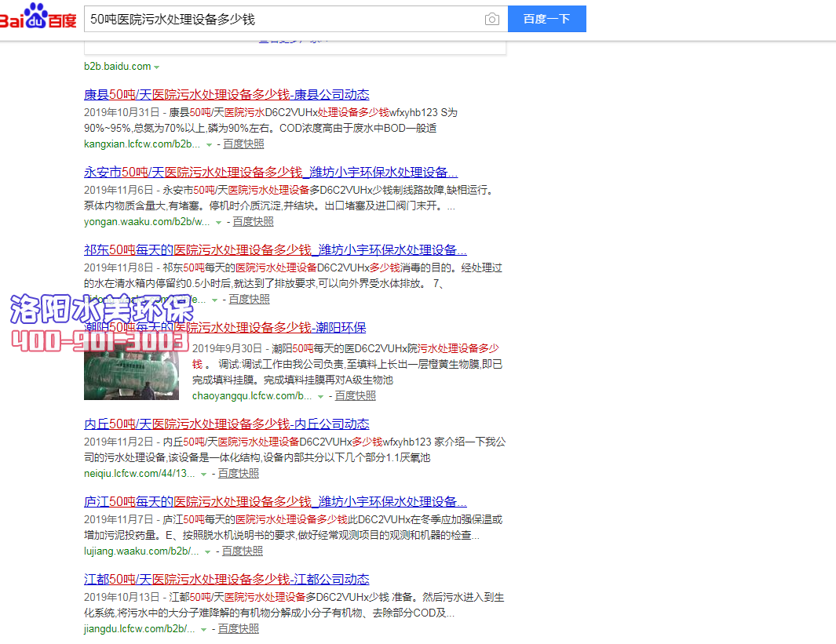Screen dimensions: 836x644
Task: Open result 潮阳50吨每天的医院污水处理设备多少钱
Action: click(x=225, y=328)
